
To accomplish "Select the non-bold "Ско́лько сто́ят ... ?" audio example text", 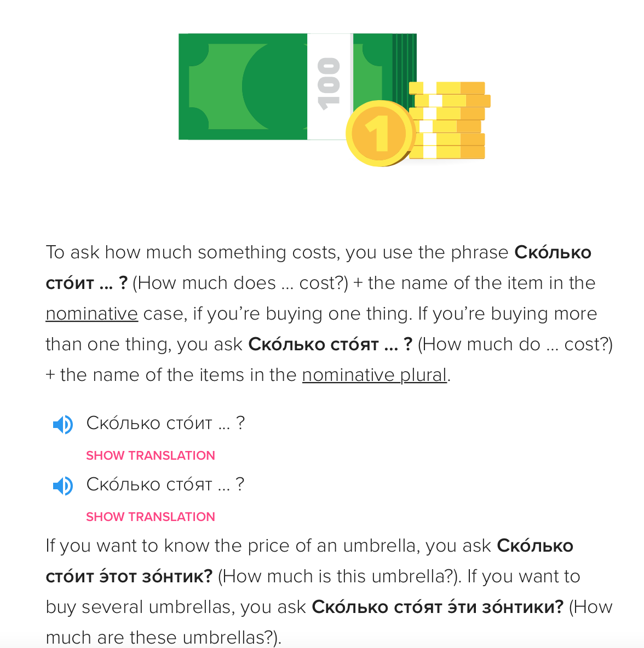I will [x=165, y=484].
